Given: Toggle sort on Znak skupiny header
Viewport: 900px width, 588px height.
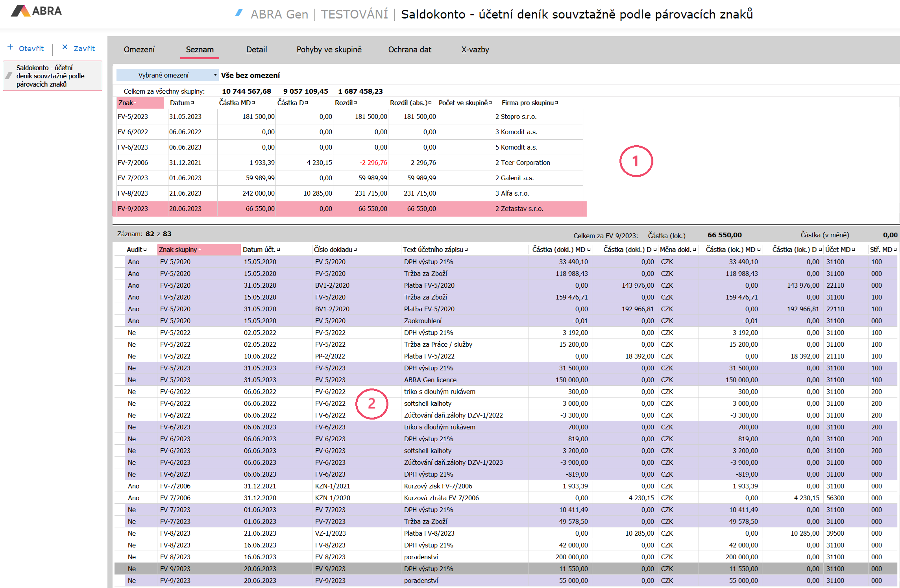Looking at the screenshot, I should point(200,250).
